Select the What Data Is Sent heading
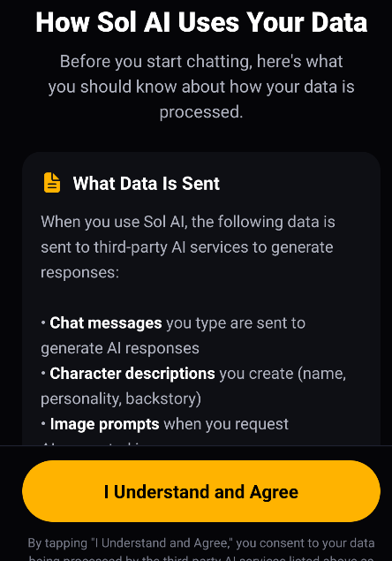 146,183
